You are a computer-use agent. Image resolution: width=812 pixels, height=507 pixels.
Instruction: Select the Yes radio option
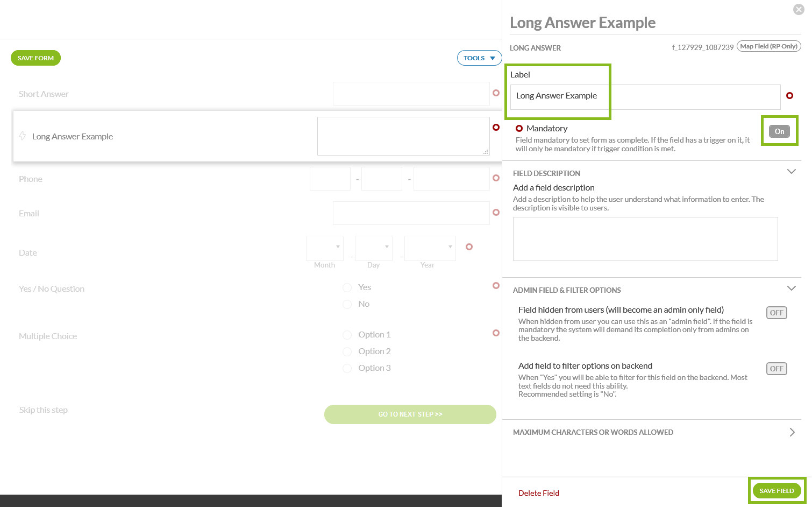coord(347,287)
